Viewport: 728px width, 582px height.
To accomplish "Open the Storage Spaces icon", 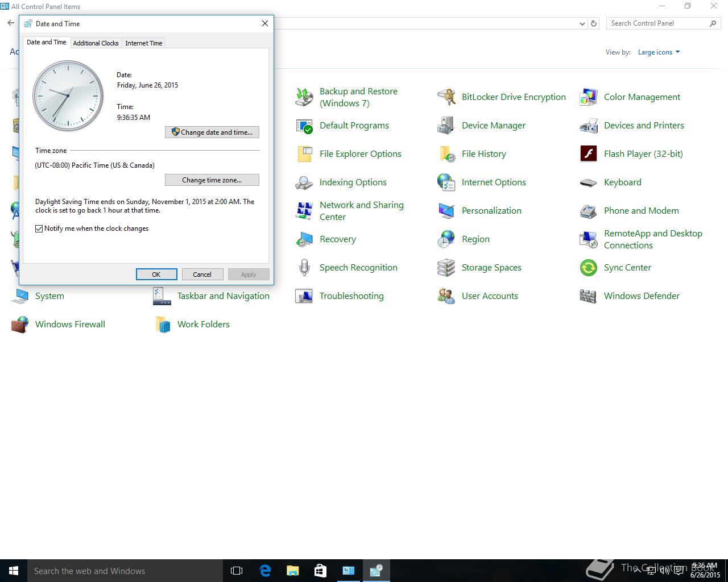I will pyautogui.click(x=446, y=268).
